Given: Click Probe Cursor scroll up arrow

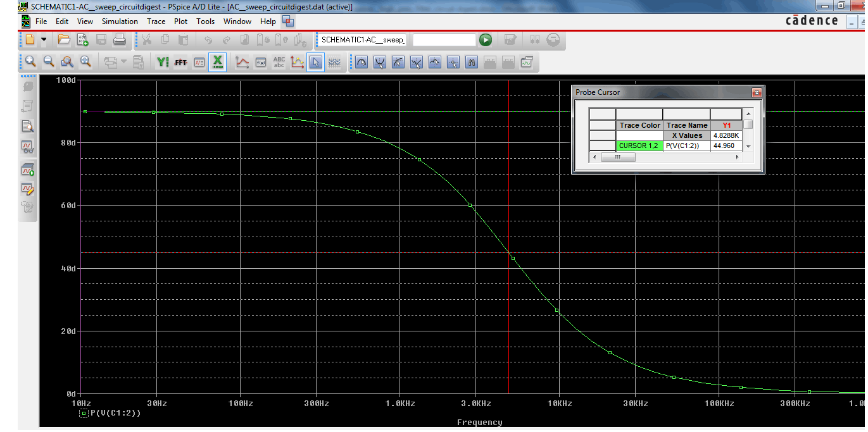Looking at the screenshot, I should point(748,113).
